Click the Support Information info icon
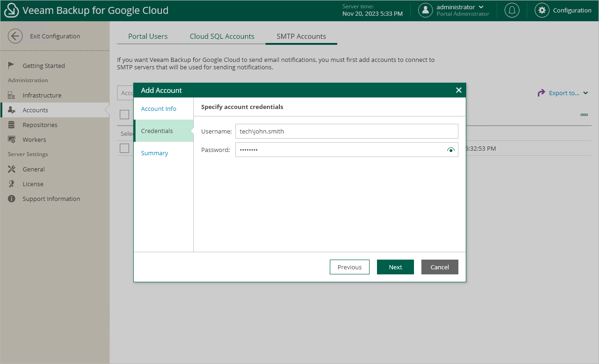Viewport: 599px width, 364px height. tap(12, 199)
